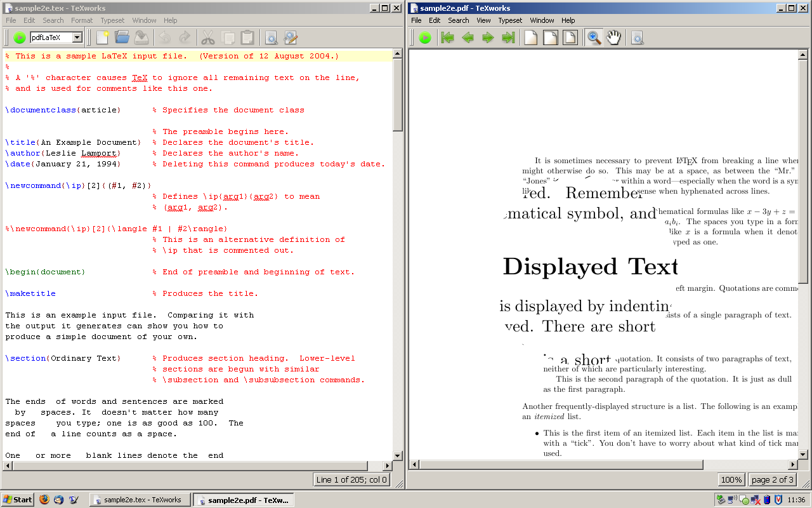The height and width of the screenshot is (508, 812).
Task: Open the View menu in the PDF window
Action: tap(484, 20)
